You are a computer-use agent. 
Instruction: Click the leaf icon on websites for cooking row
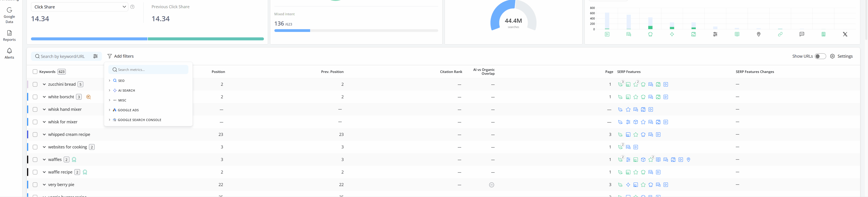click(x=620, y=147)
